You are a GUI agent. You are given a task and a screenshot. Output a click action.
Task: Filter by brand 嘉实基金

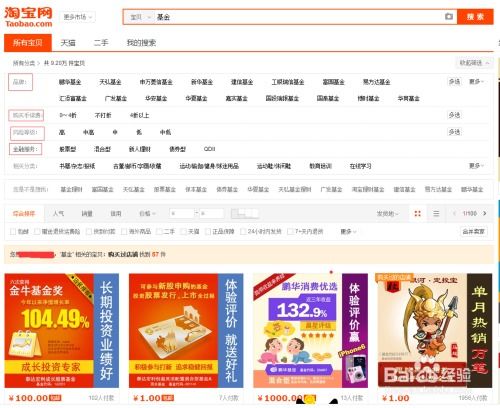pyautogui.click(x=236, y=98)
